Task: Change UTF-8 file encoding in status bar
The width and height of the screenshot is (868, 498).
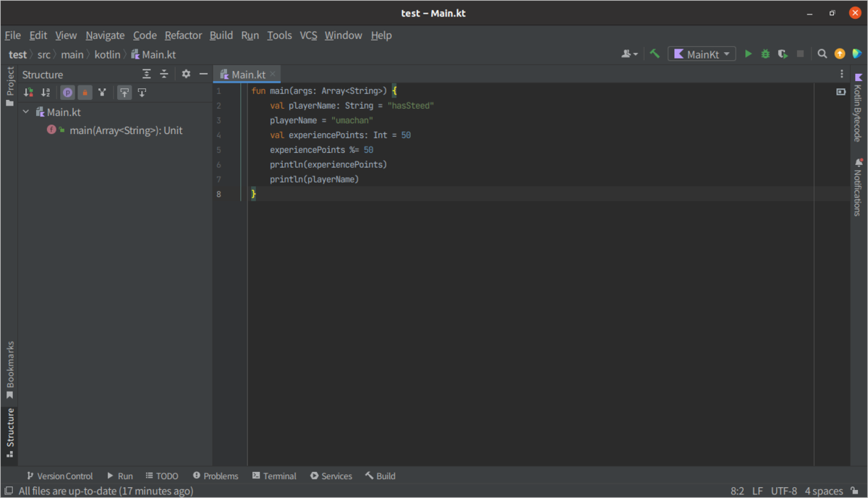Action: [x=784, y=491]
